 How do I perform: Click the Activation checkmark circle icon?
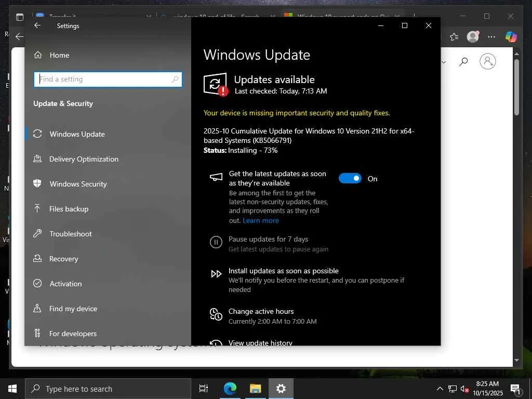(x=37, y=283)
